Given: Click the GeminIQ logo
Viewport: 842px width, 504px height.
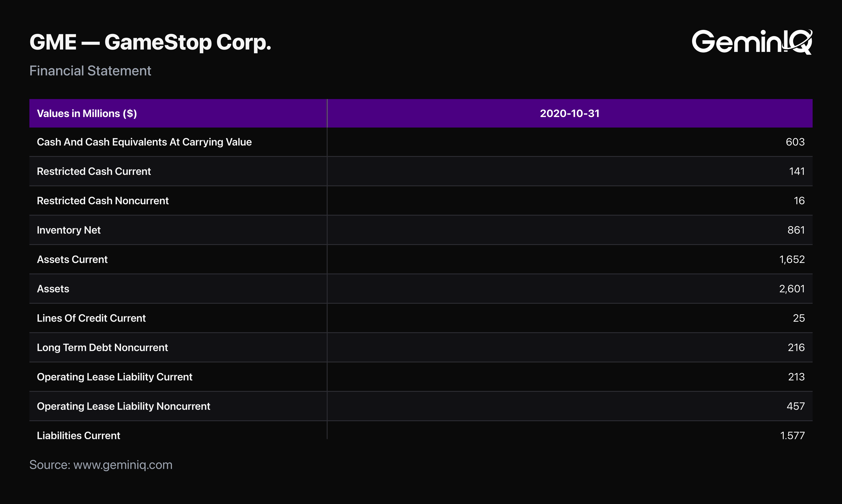Looking at the screenshot, I should click(x=752, y=42).
